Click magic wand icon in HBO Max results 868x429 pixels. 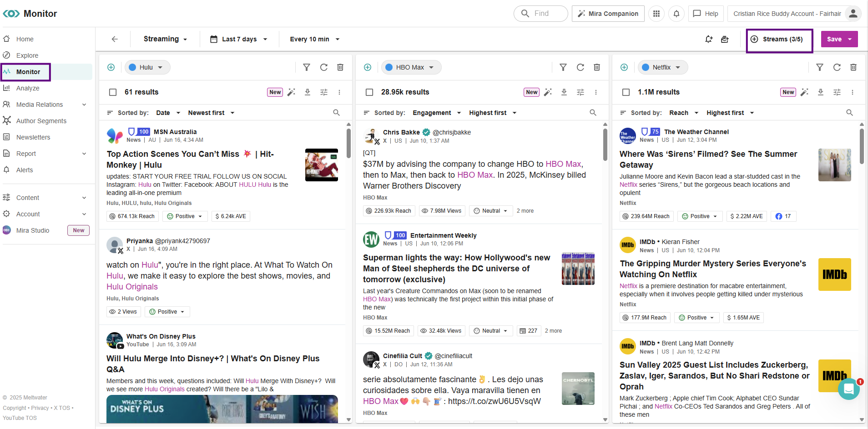[548, 92]
